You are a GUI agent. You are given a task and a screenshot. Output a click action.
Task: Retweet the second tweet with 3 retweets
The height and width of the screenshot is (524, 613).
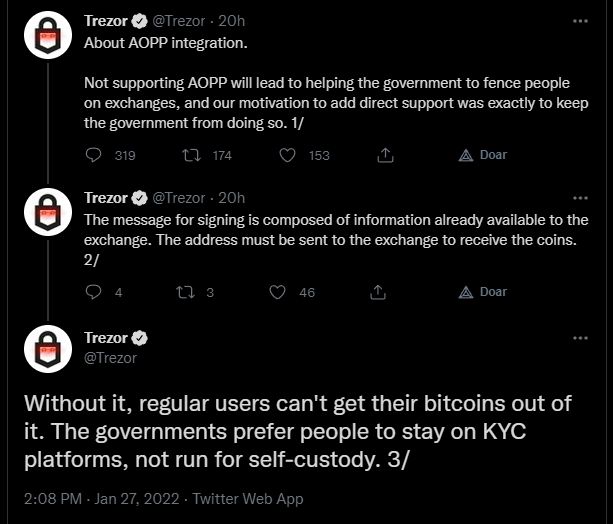point(186,292)
